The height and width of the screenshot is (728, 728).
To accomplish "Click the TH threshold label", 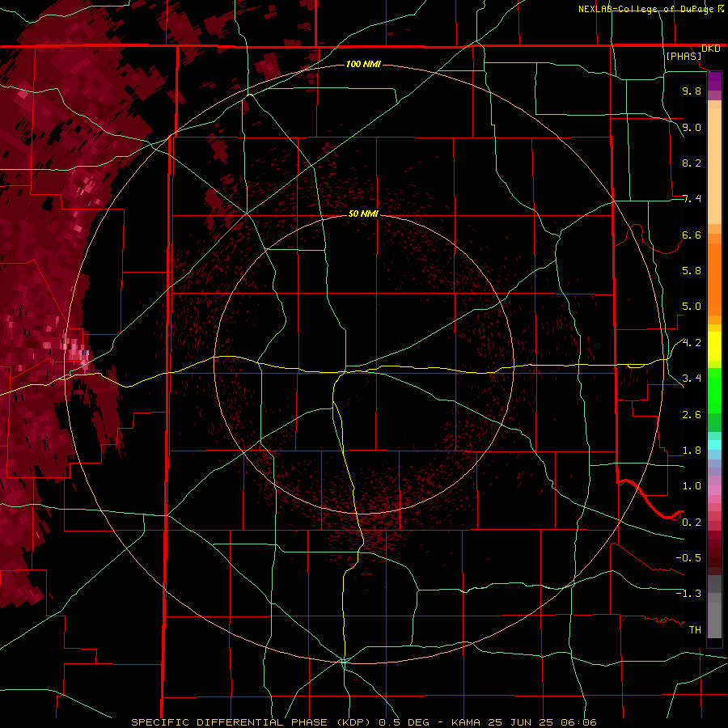I will (695, 630).
